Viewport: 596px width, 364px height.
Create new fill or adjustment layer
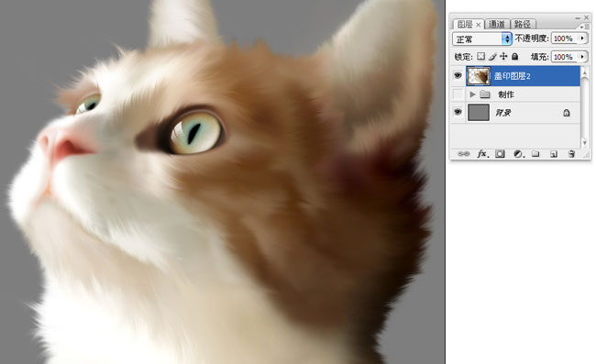pos(518,153)
